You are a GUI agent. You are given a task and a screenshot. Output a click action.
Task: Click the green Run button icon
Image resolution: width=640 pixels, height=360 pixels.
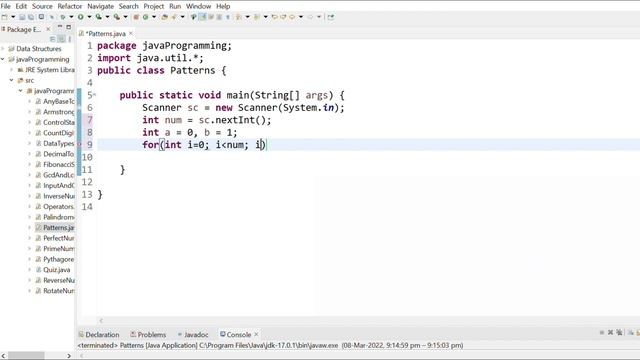point(81,17)
